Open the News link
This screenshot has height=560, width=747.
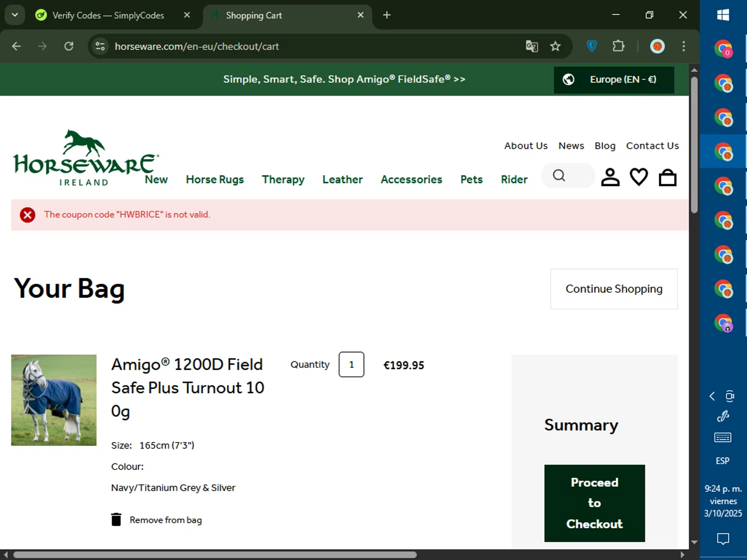(x=571, y=146)
